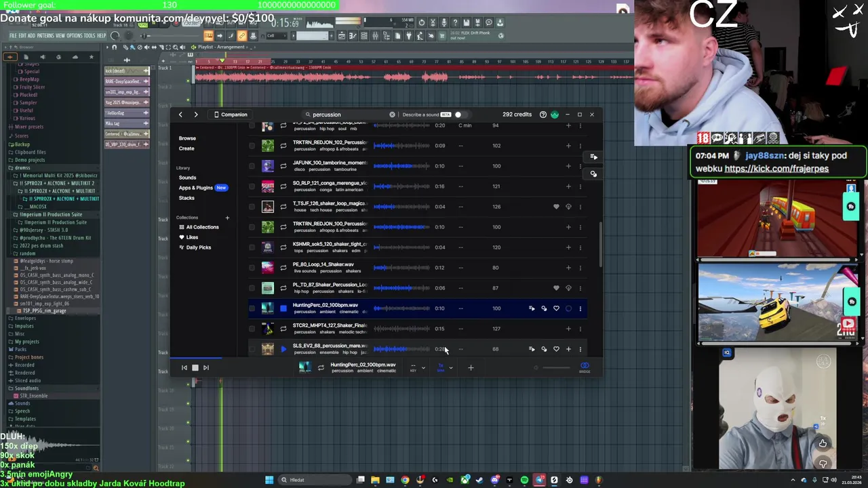Open the Likes collection
The image size is (868, 488).
(189, 237)
